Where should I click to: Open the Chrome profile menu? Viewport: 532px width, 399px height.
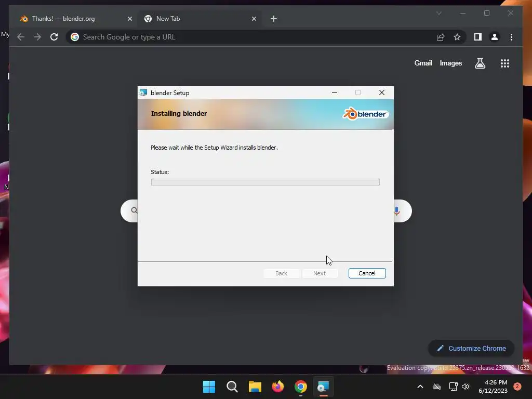(495, 37)
